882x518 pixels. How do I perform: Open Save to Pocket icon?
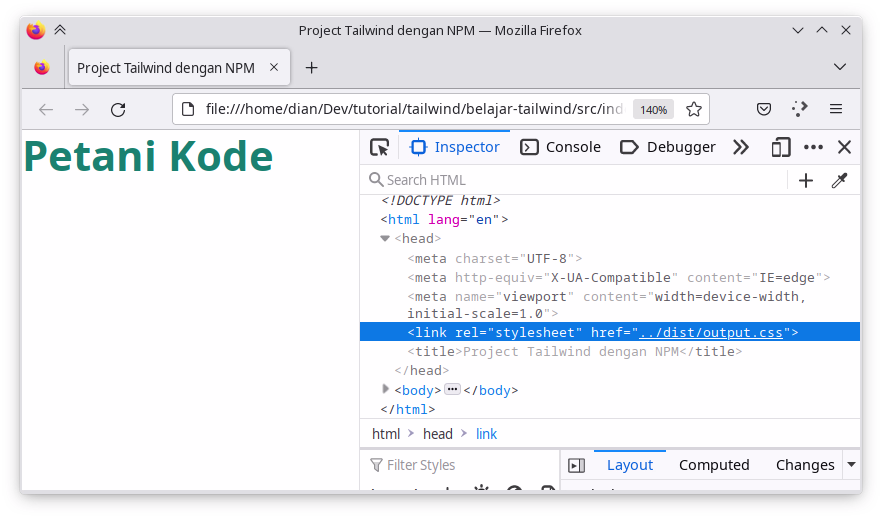[764, 109]
